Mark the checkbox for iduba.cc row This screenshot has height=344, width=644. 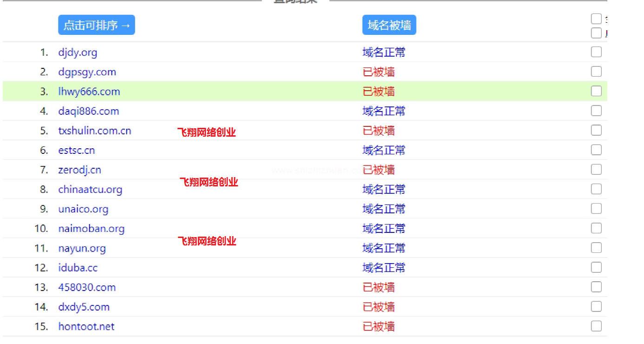coord(596,267)
